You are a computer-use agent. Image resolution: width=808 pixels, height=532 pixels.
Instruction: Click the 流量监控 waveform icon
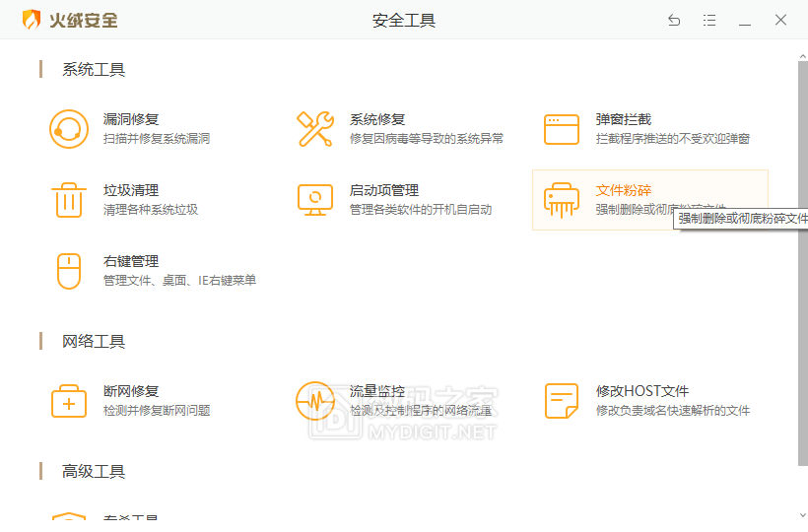click(315, 401)
